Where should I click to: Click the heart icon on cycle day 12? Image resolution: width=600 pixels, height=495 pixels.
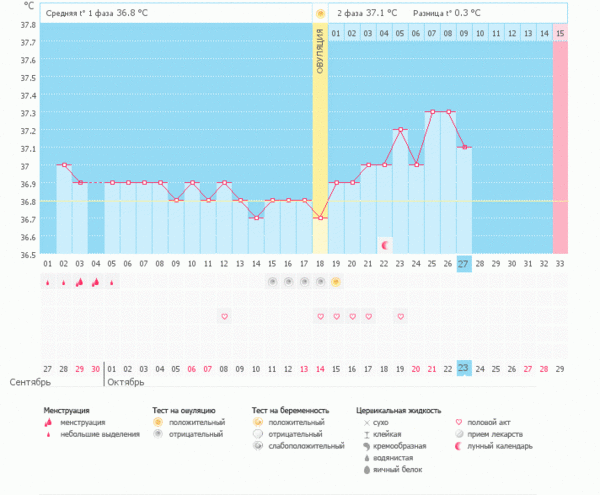[x=224, y=316]
